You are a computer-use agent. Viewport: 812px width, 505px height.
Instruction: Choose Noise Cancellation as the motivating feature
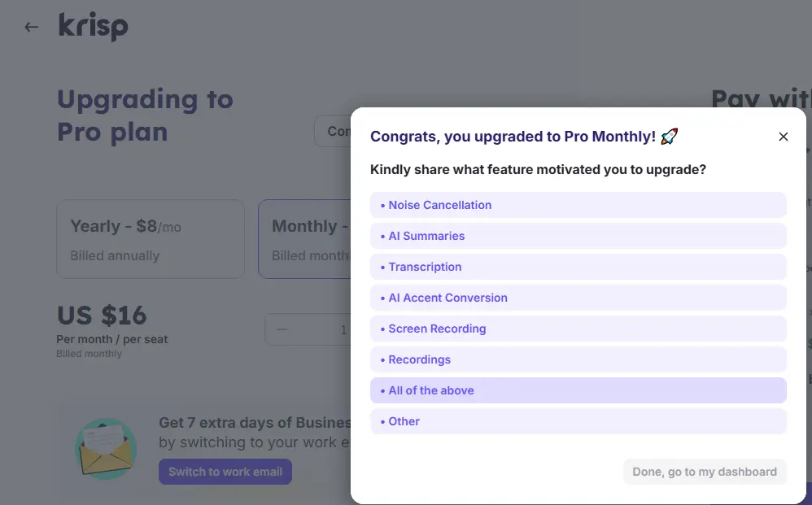(578, 205)
